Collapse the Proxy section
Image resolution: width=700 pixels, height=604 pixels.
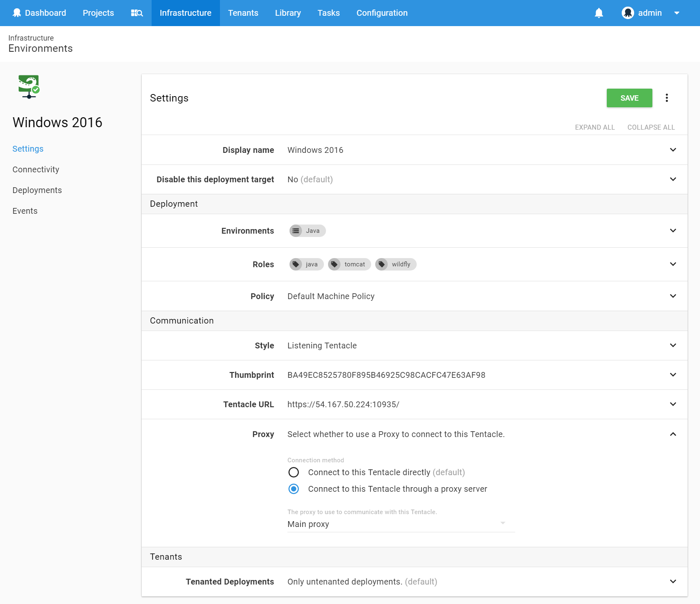click(x=673, y=434)
